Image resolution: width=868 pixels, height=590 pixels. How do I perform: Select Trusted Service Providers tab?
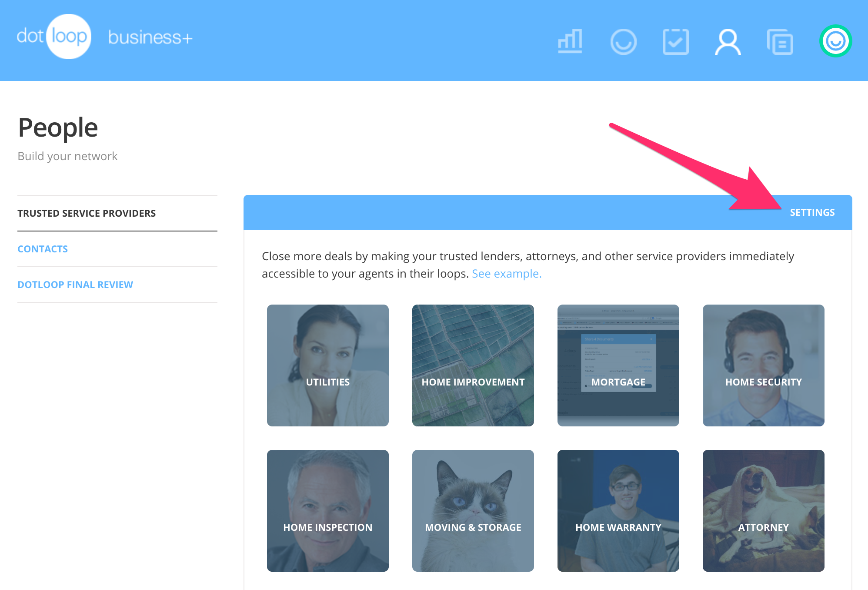tap(87, 213)
